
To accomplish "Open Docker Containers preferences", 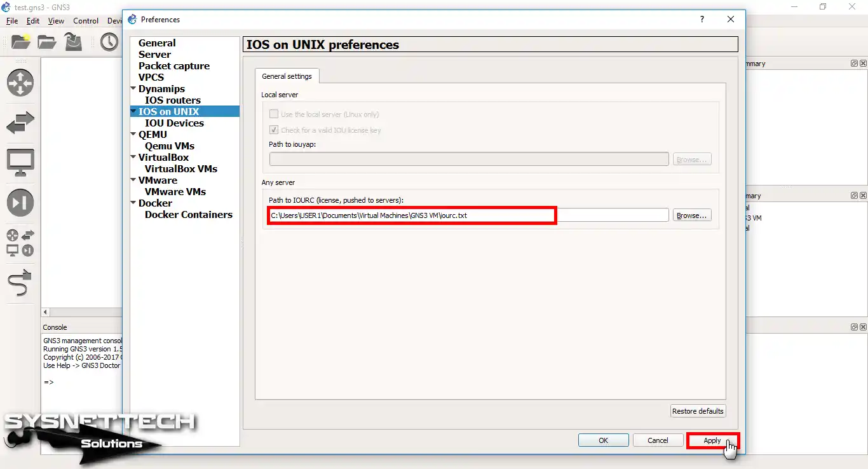I will click(189, 215).
